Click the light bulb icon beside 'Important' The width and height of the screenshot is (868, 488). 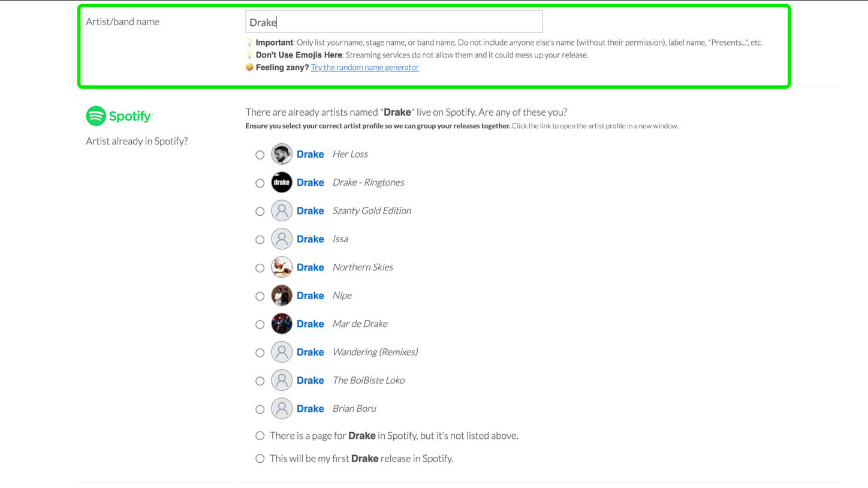coord(249,43)
